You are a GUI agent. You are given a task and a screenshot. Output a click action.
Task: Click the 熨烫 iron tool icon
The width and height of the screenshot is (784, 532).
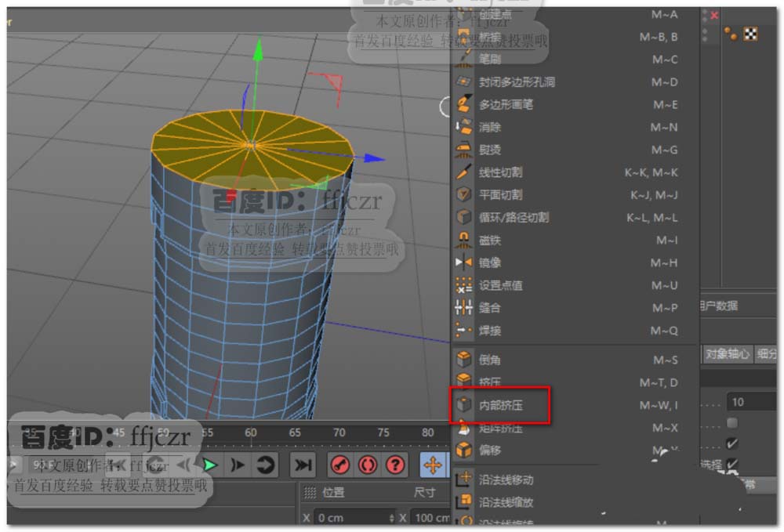(x=464, y=150)
